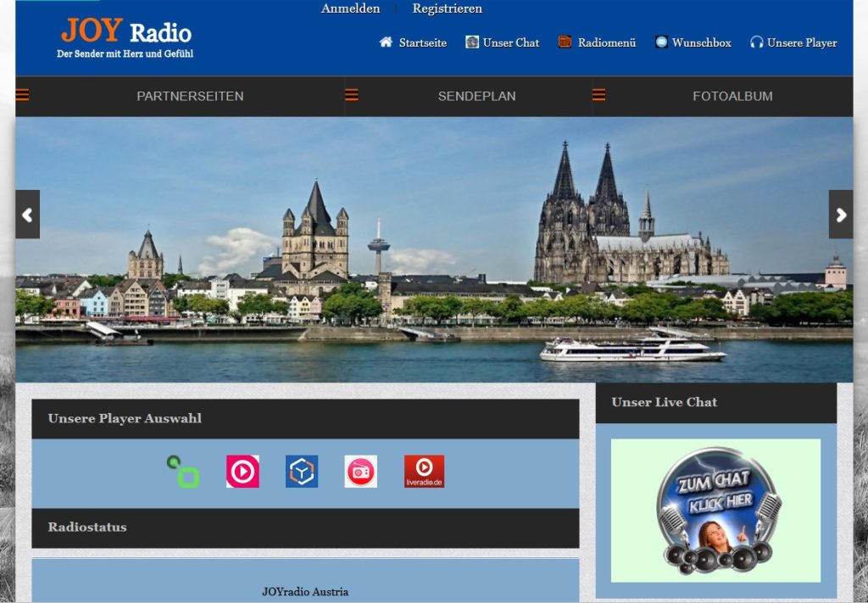Click the headphones icon beside Unsere Player

click(756, 42)
